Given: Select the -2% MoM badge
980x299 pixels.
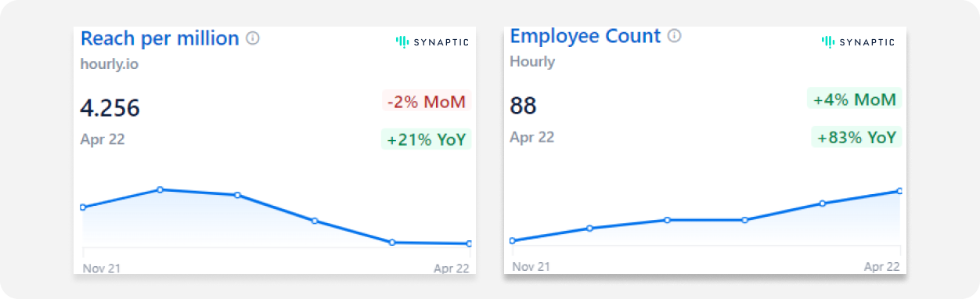Looking at the screenshot, I should [427, 102].
